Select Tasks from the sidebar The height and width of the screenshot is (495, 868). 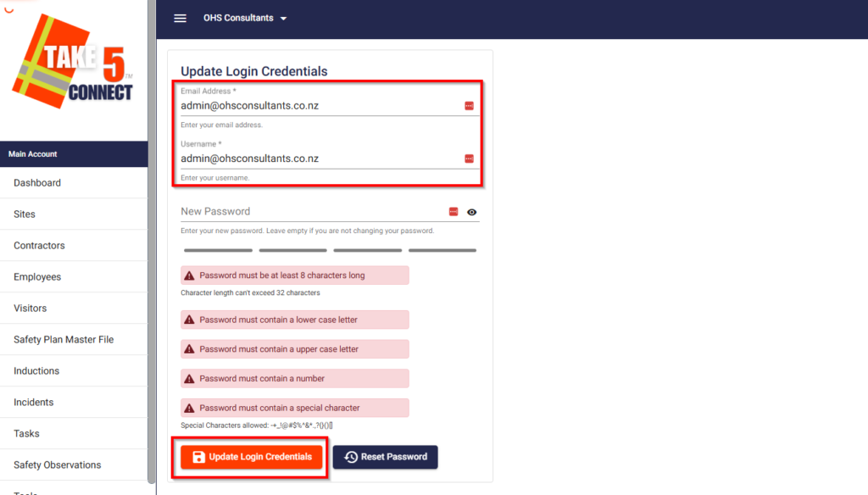click(x=74, y=433)
